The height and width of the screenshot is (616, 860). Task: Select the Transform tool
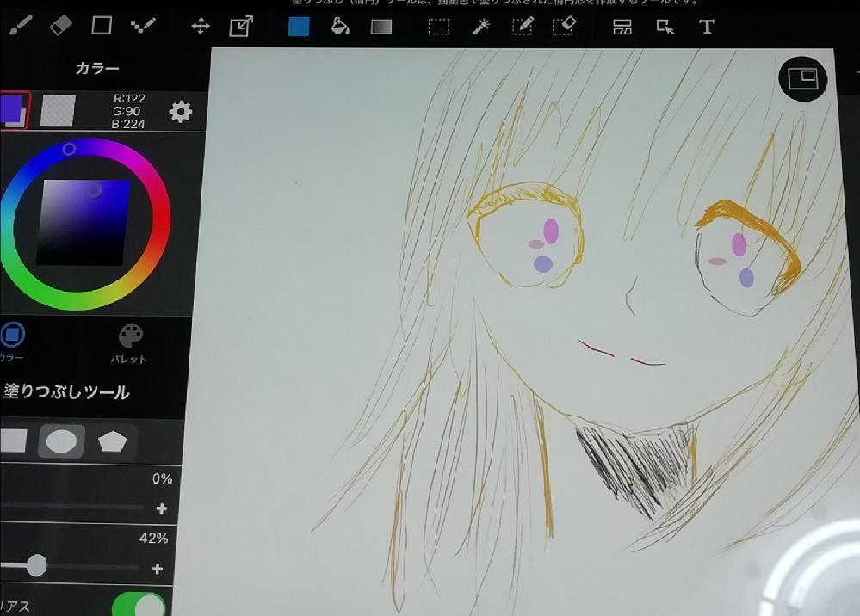click(x=241, y=27)
